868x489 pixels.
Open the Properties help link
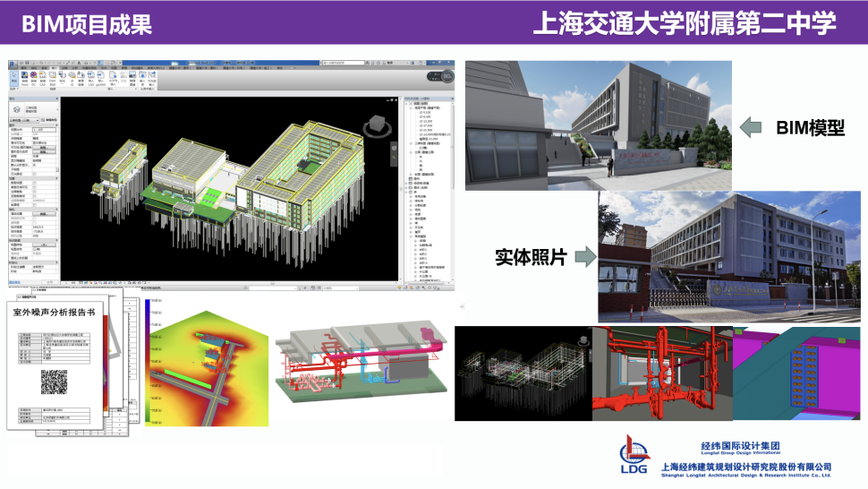pos(15,282)
